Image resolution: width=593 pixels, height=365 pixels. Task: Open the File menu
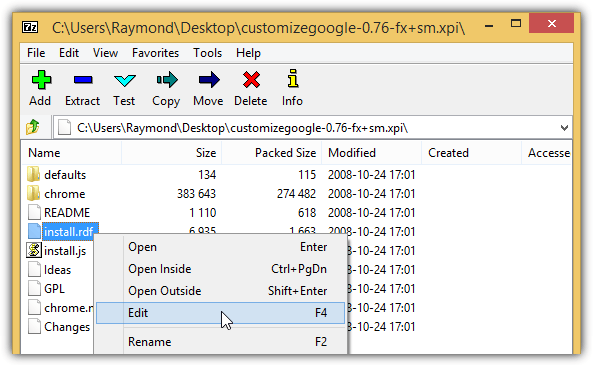tap(36, 53)
